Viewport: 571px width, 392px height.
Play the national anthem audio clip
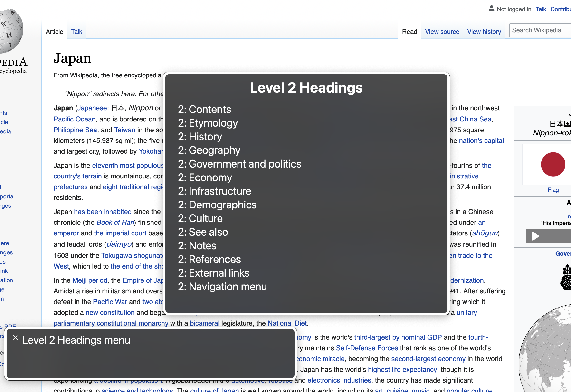536,236
